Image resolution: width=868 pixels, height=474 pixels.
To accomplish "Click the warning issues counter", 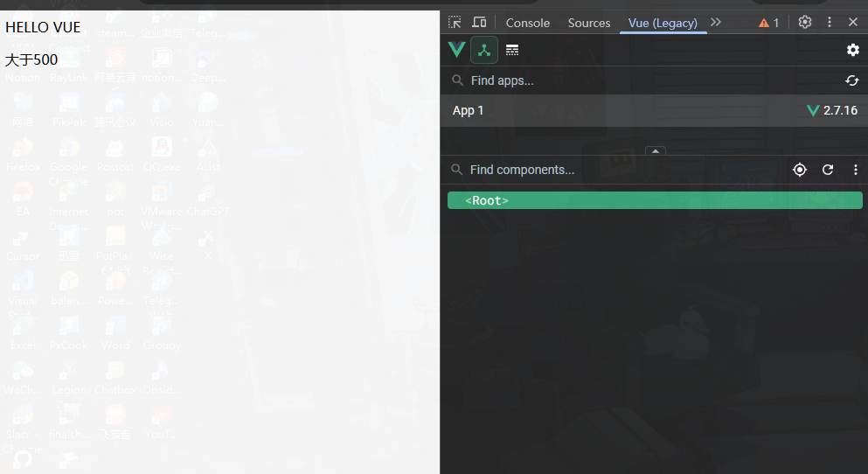I will (x=769, y=23).
